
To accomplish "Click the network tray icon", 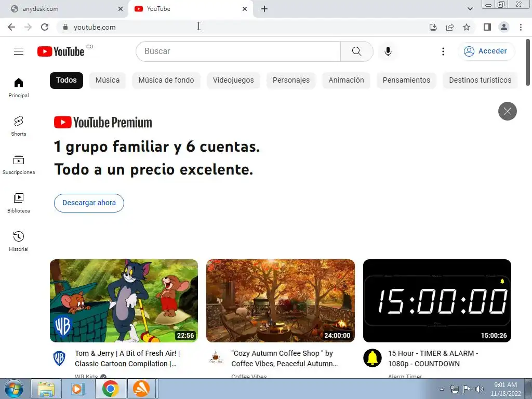I will [x=454, y=389].
